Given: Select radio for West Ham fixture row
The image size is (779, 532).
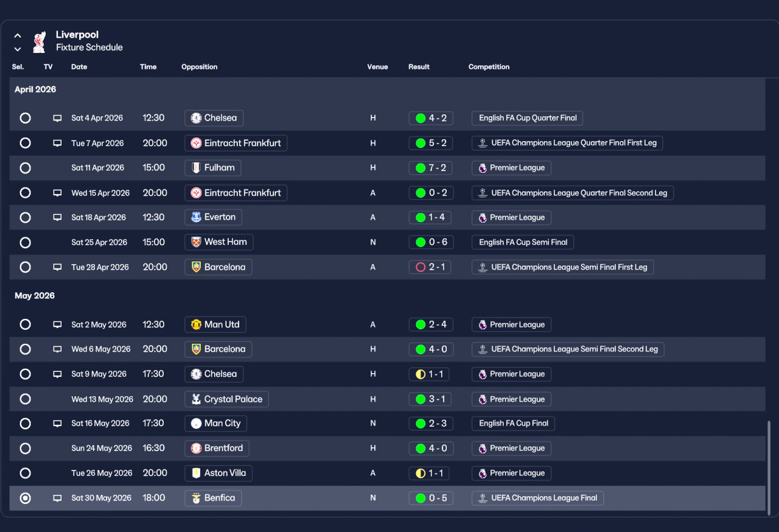Looking at the screenshot, I should coord(25,242).
